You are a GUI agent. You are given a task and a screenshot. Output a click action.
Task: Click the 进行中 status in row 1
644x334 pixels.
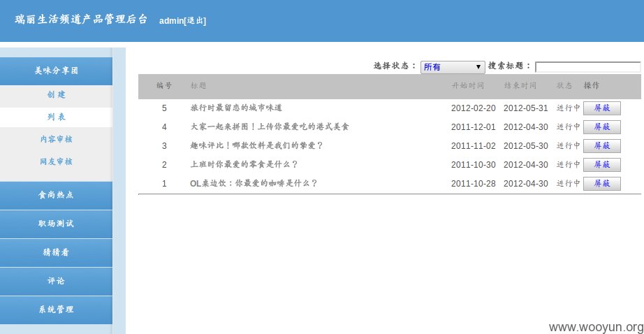568,184
